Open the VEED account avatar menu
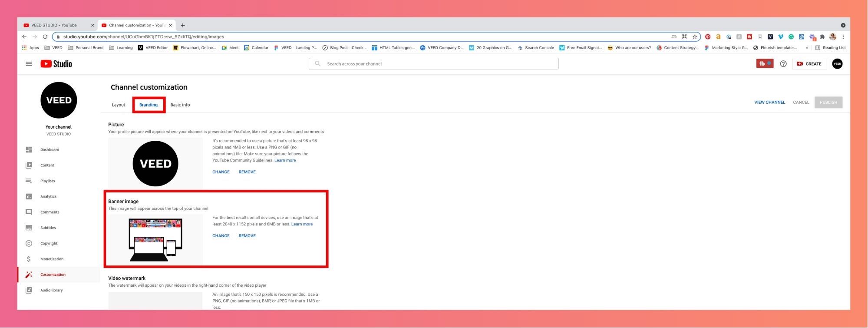 click(x=837, y=64)
